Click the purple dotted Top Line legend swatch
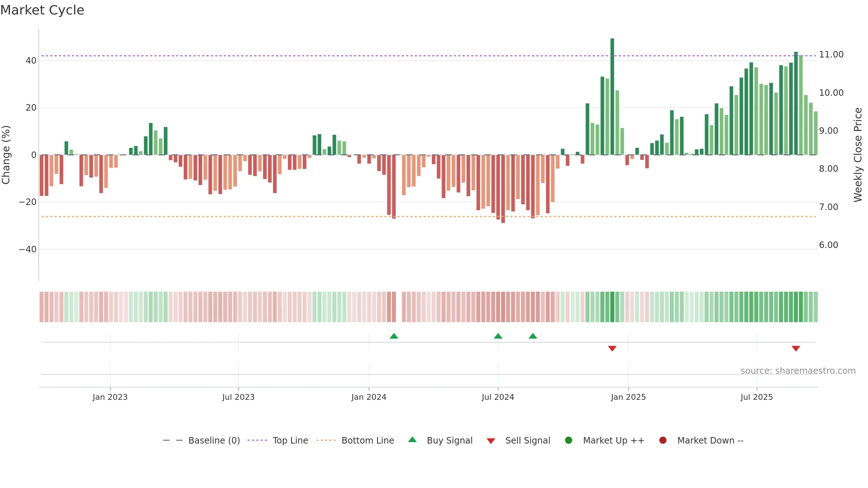 pos(257,440)
